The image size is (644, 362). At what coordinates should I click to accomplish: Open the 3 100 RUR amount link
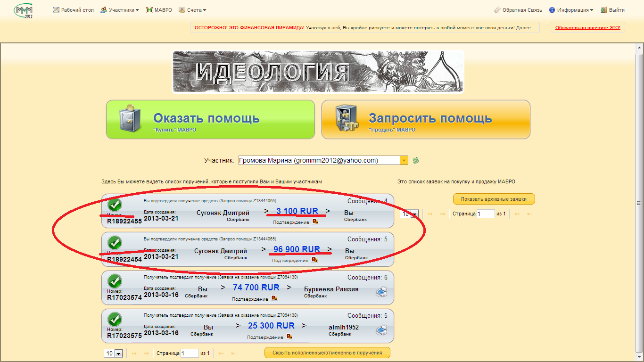pyautogui.click(x=297, y=211)
